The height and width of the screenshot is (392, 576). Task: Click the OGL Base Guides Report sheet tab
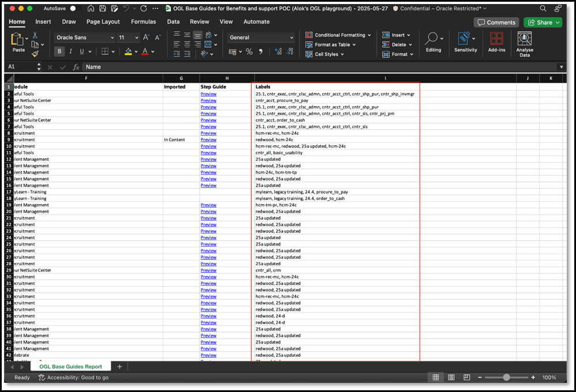tap(72, 366)
